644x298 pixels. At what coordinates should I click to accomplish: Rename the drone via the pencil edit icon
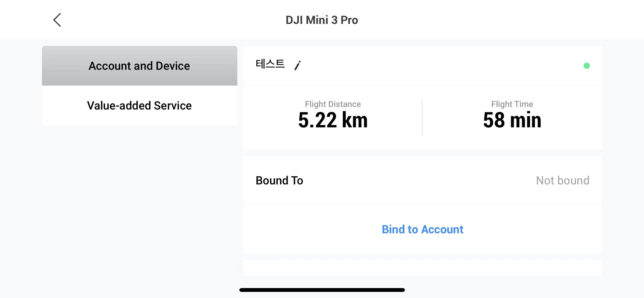coord(297,65)
